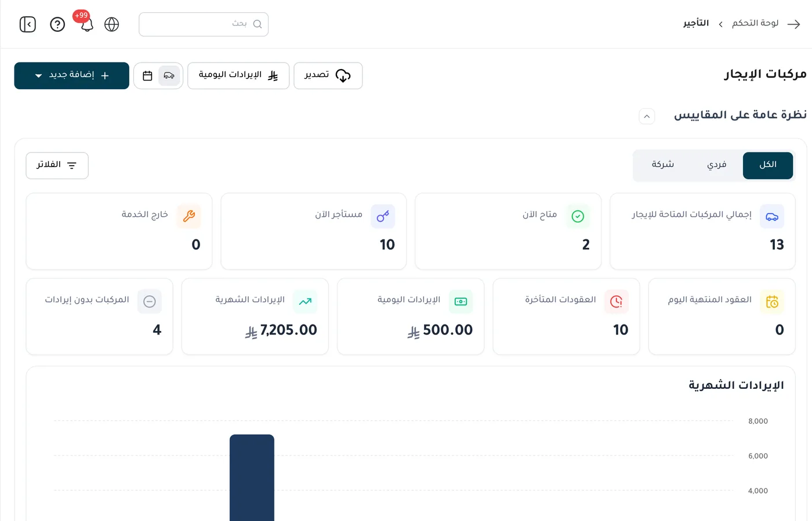812x521 pixels.
Task: Switch to the vehicle list view toggle
Action: pyautogui.click(x=169, y=76)
